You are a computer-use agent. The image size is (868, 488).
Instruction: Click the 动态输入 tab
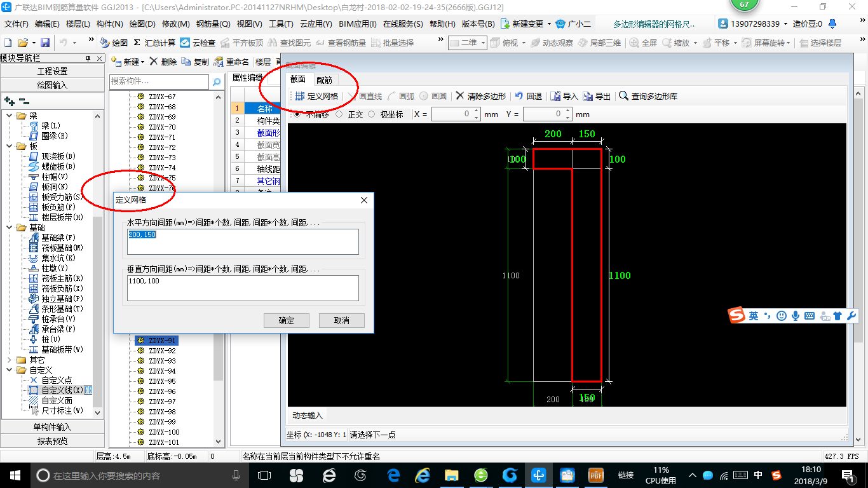[308, 416]
